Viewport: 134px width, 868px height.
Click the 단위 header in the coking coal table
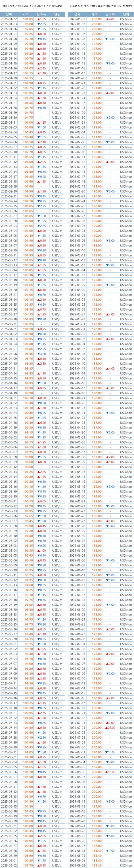tap(126, 15)
